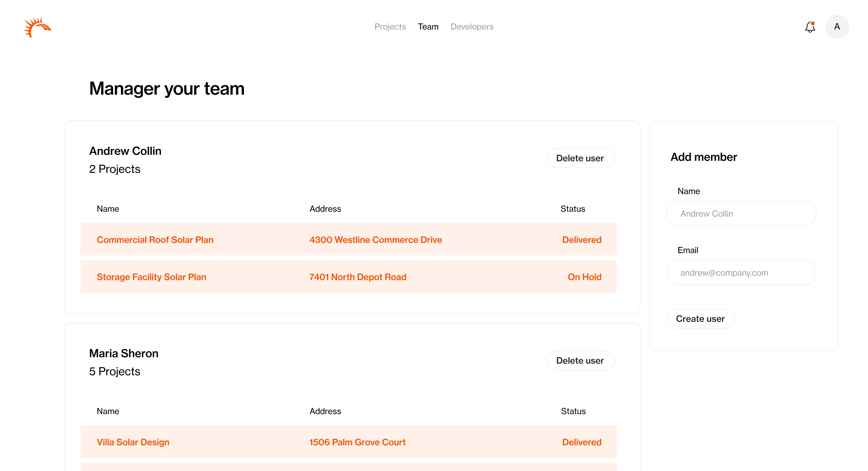
Task: Click the On Hold status
Action: [x=584, y=277]
